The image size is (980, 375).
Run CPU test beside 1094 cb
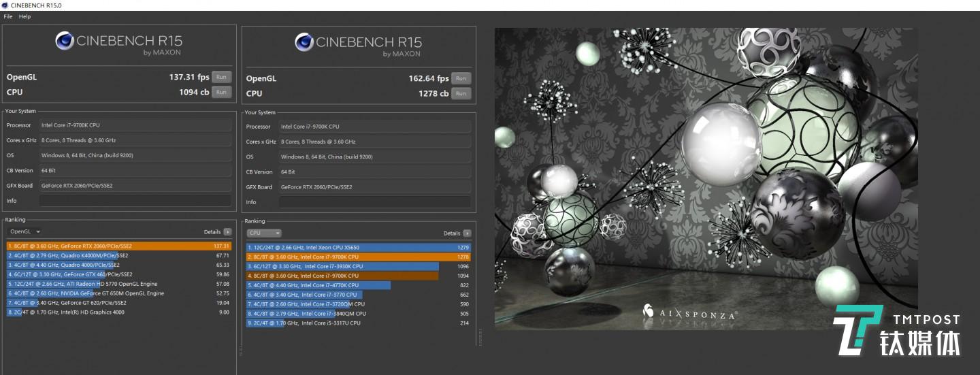(x=222, y=92)
